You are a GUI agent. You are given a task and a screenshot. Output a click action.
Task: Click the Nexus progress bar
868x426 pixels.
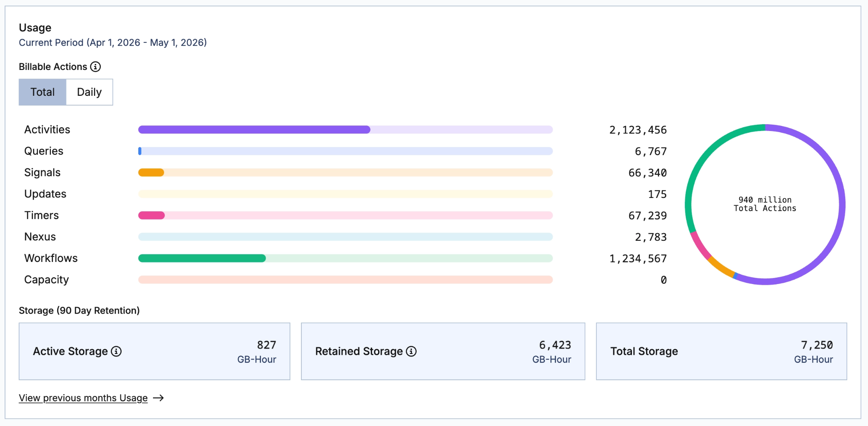coord(345,237)
